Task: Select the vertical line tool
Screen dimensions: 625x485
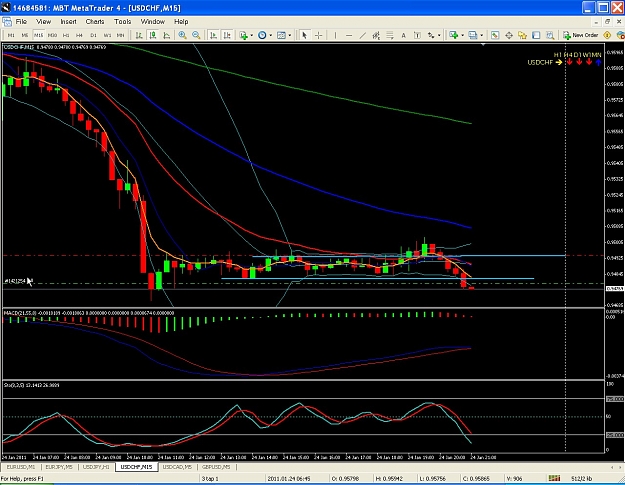Action: (335, 35)
